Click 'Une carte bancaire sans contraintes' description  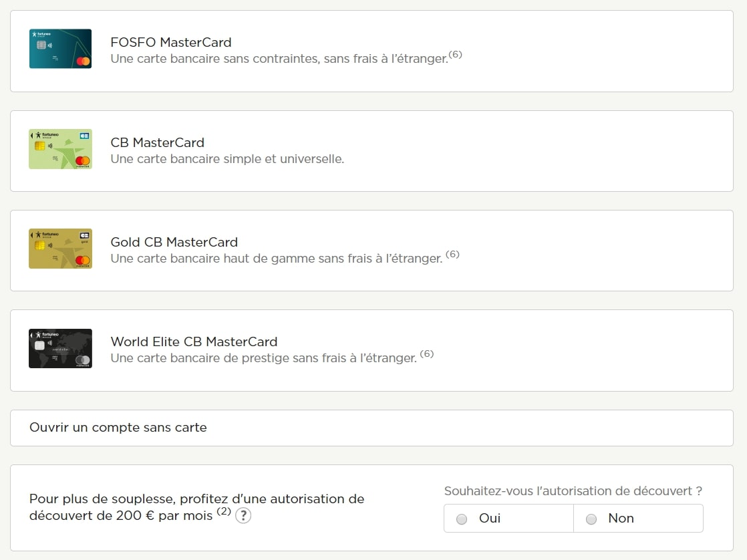coord(280,59)
